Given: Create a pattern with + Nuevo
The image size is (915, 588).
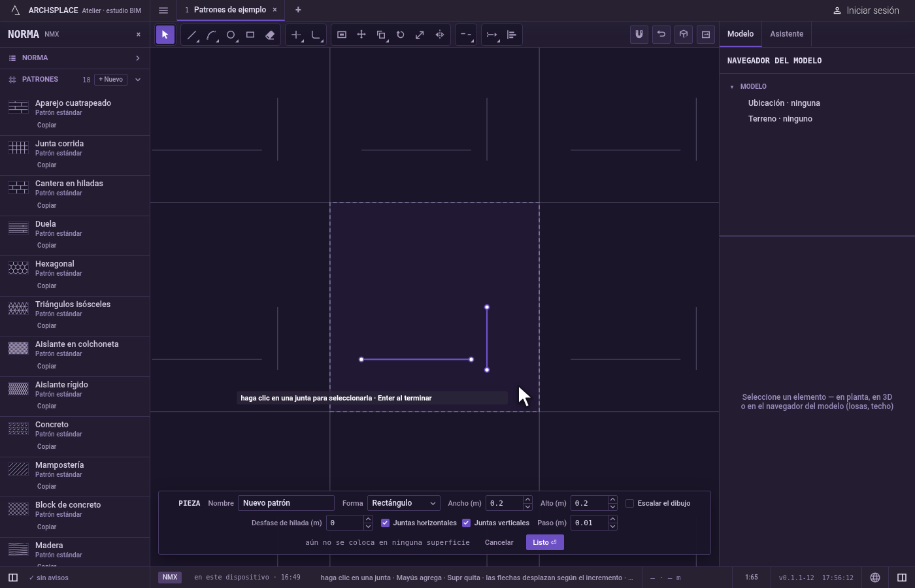Looking at the screenshot, I should coord(111,80).
